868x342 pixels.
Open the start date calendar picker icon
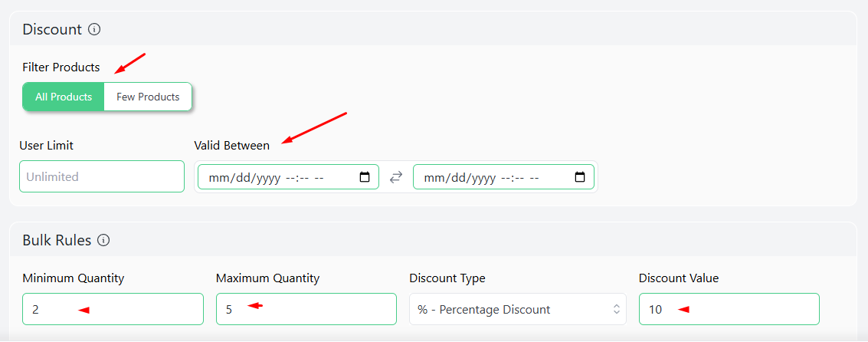click(365, 177)
